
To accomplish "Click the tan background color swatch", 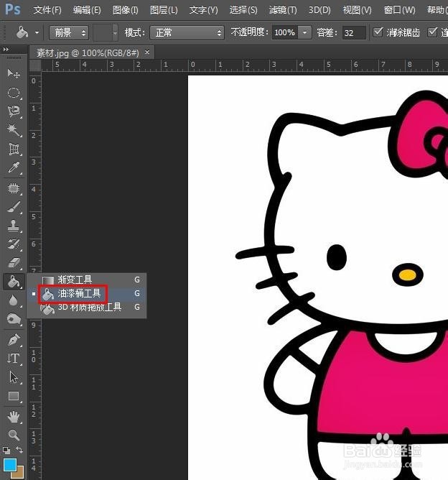I will (20, 474).
